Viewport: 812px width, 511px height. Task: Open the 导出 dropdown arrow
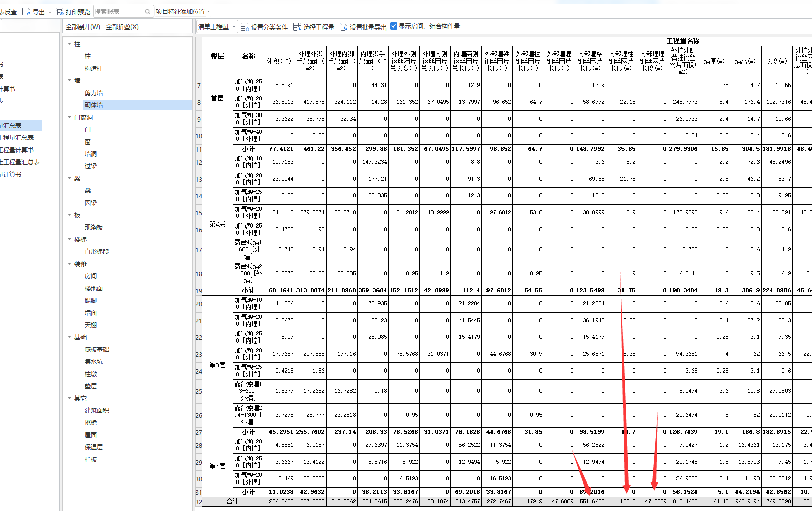coord(50,12)
